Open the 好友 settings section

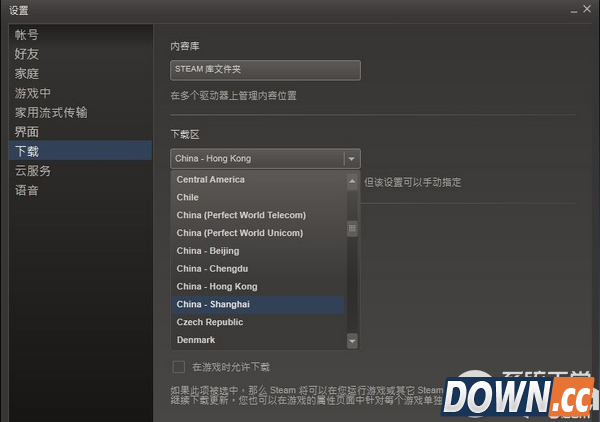click(80, 54)
